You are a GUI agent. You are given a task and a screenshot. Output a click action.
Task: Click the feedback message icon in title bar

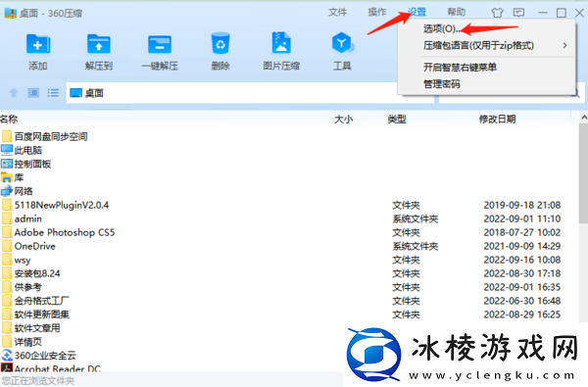[518, 13]
